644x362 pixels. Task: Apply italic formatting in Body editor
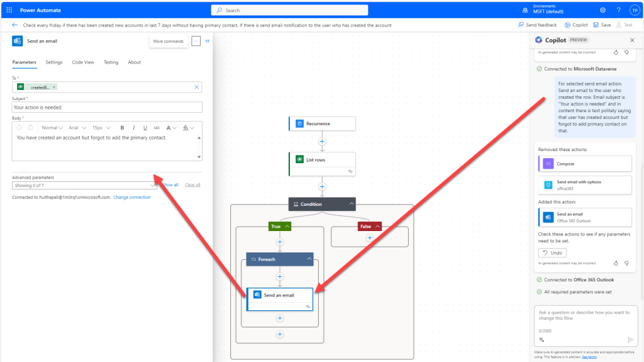[134, 128]
